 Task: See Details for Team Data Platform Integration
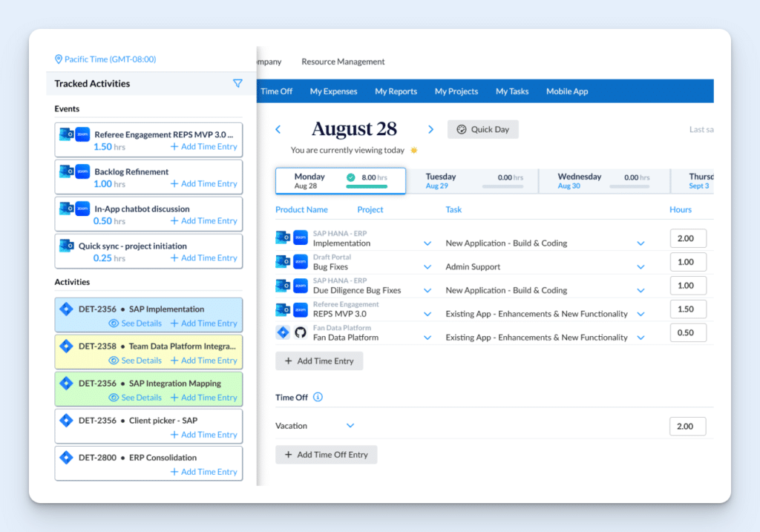coord(135,361)
